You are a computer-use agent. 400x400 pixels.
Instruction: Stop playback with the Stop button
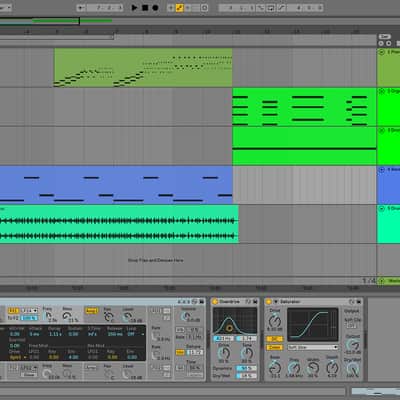click(145, 7)
